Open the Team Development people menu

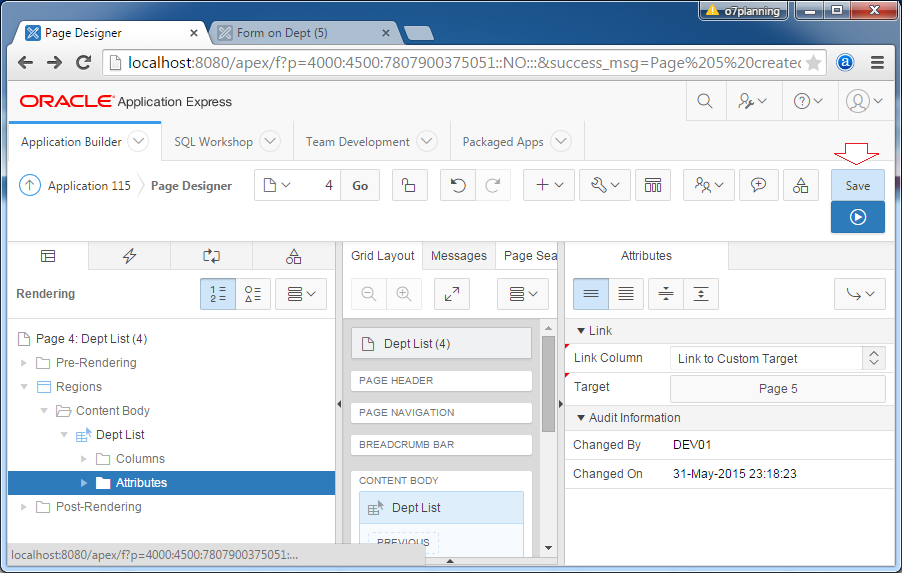pos(708,185)
